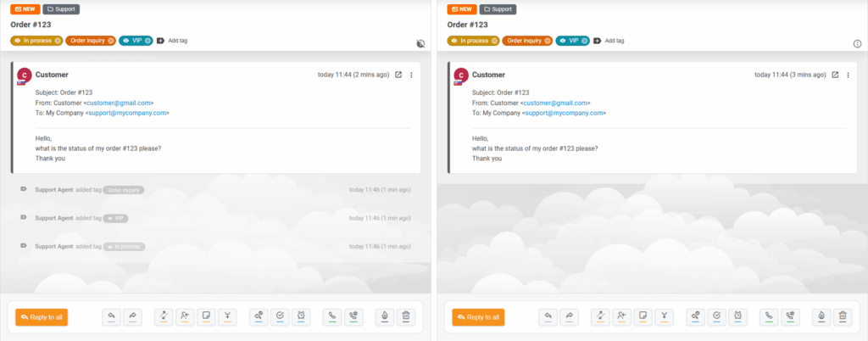
Task: Click the trash delete icon in left panel
Action: click(406, 316)
